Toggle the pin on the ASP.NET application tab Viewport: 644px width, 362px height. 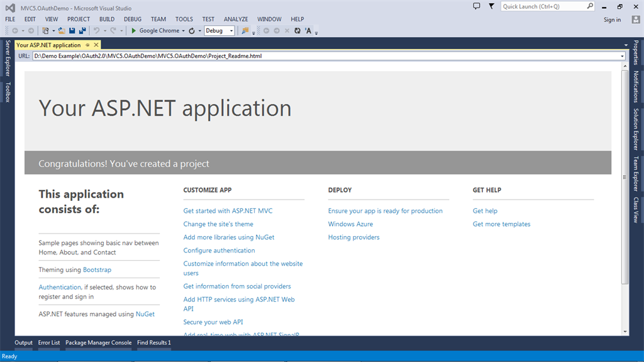pos(87,45)
